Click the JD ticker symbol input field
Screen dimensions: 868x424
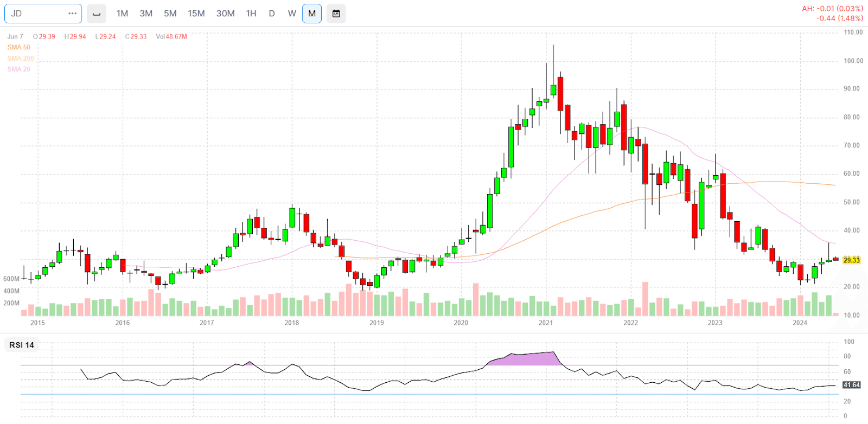tap(43, 14)
